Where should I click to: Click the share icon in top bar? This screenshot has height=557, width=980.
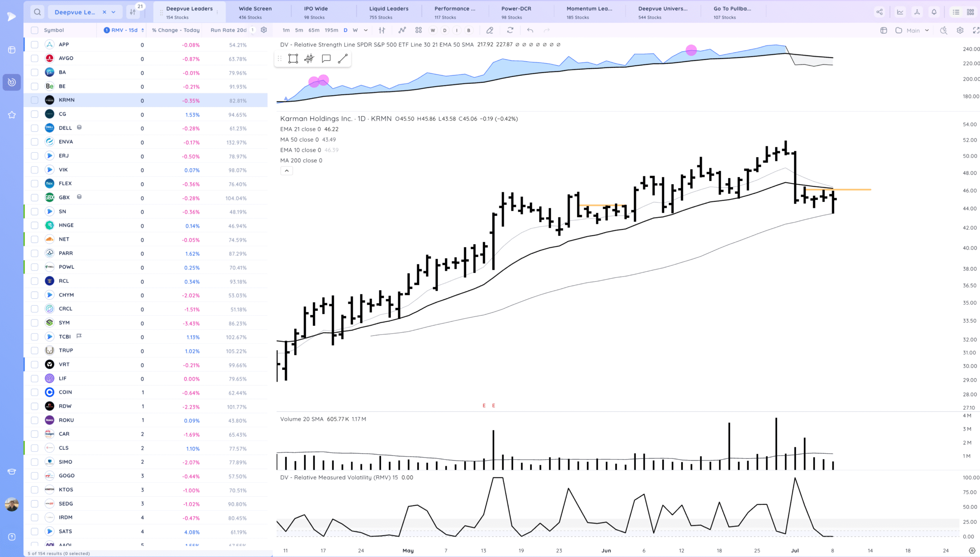[x=879, y=12]
